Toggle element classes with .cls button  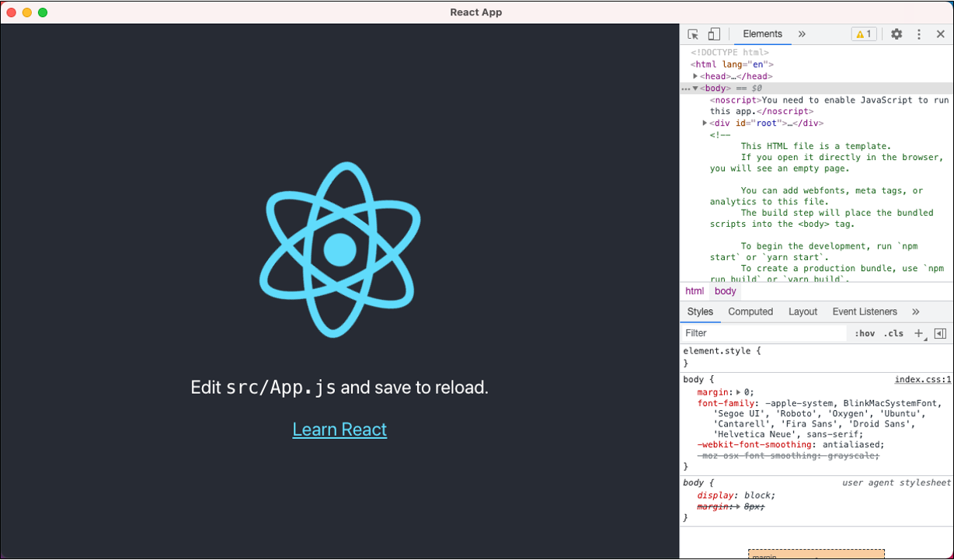pyautogui.click(x=893, y=332)
